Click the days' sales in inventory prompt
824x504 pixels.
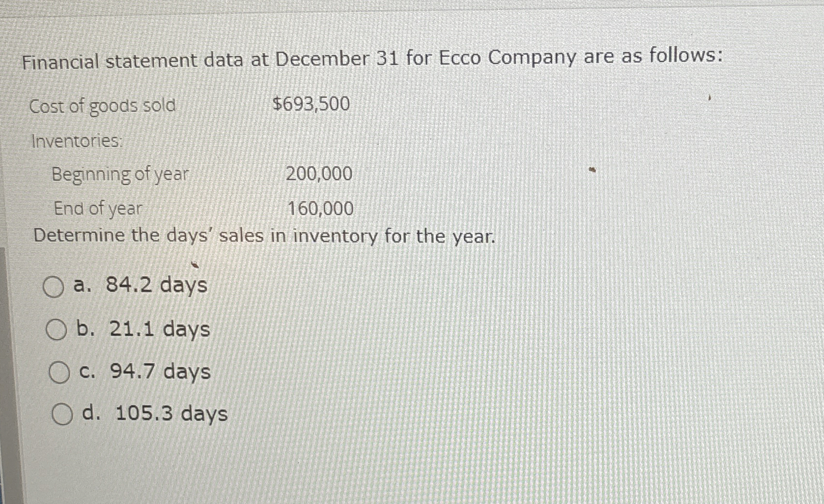click(265, 235)
